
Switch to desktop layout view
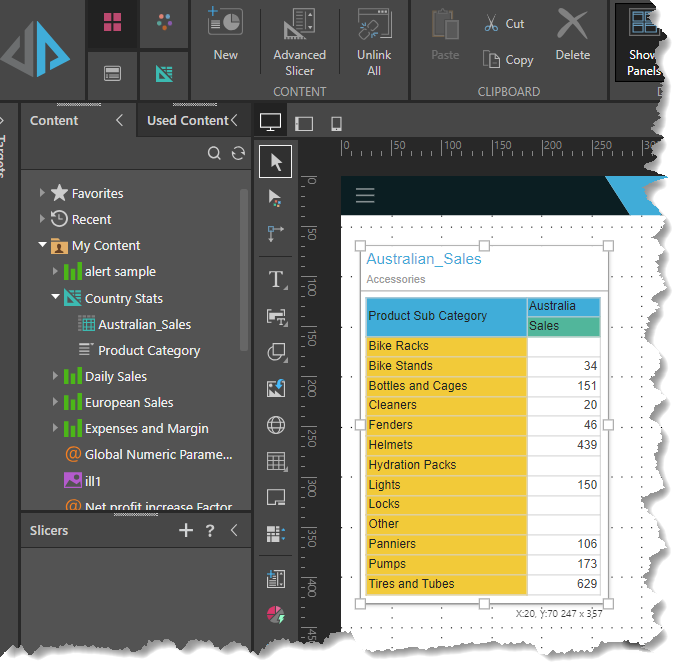click(x=270, y=122)
